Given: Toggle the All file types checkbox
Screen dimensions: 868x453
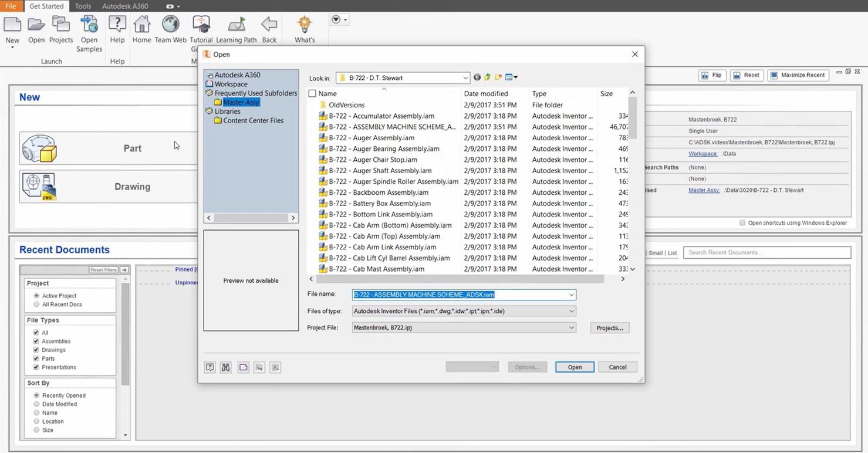Looking at the screenshot, I should click(36, 333).
